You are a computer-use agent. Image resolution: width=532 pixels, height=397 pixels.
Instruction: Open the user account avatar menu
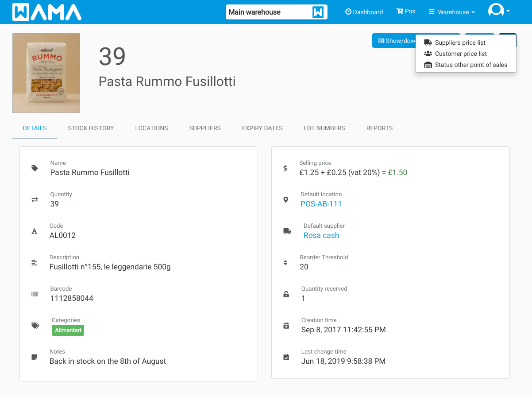[x=498, y=11]
